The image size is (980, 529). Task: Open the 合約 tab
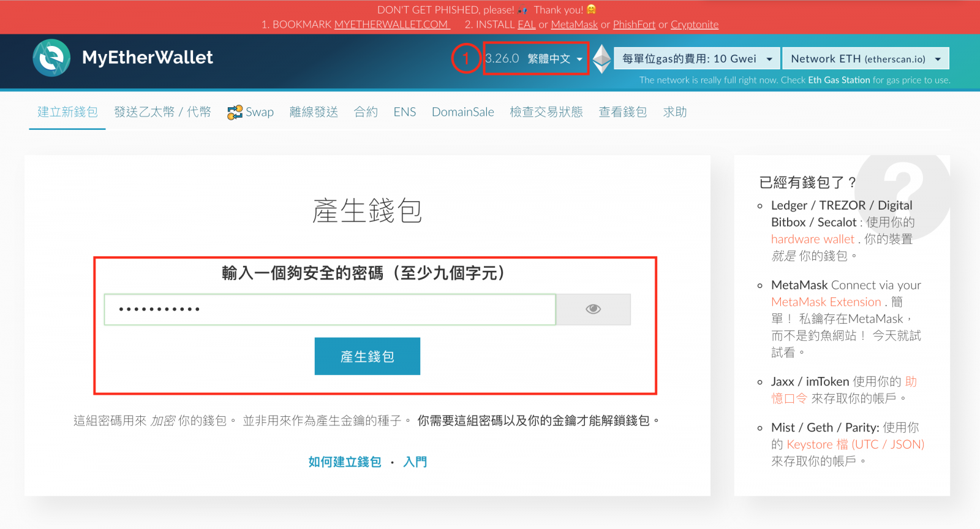coord(366,112)
